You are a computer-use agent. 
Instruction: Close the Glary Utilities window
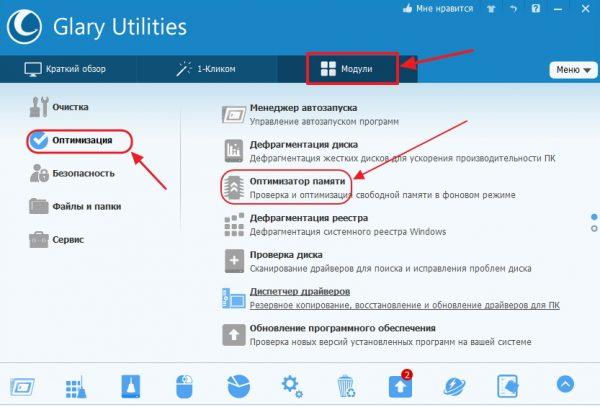(x=585, y=8)
